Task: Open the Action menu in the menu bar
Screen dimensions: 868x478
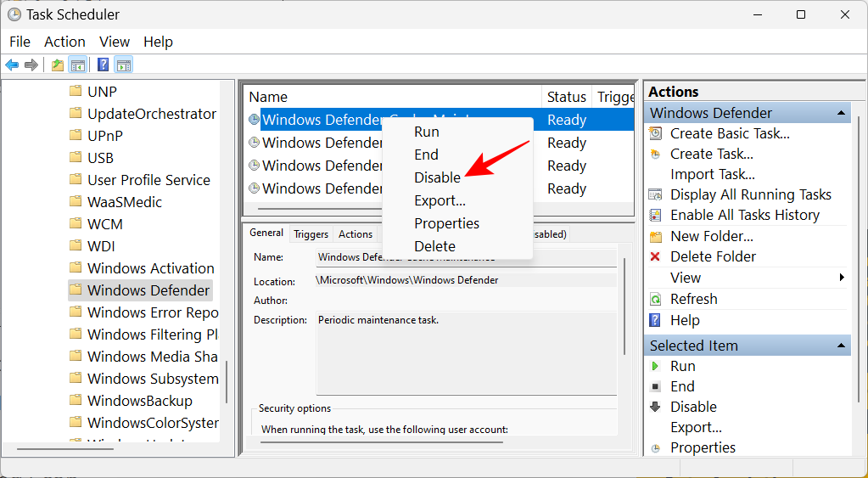Action: click(64, 42)
